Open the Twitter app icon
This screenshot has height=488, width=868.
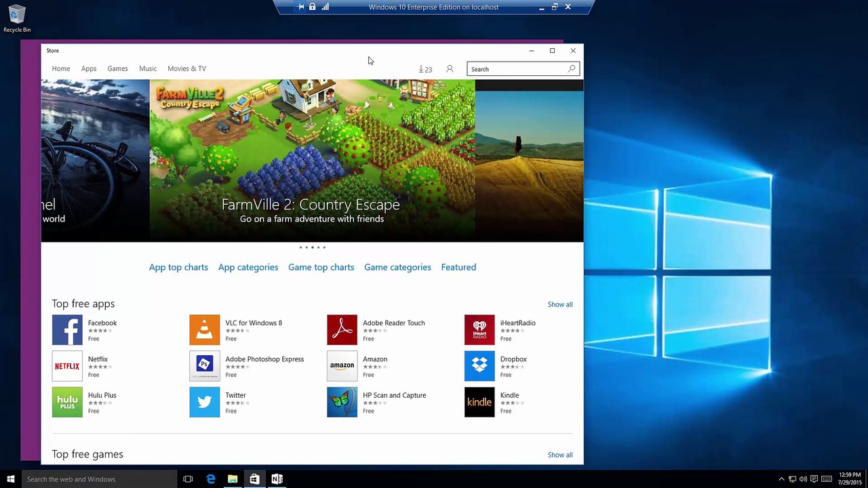(x=205, y=403)
